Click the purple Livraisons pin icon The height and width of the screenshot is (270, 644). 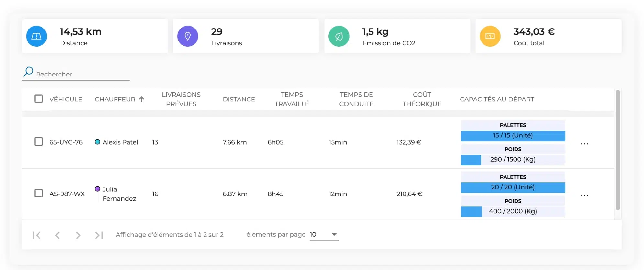[x=188, y=36]
